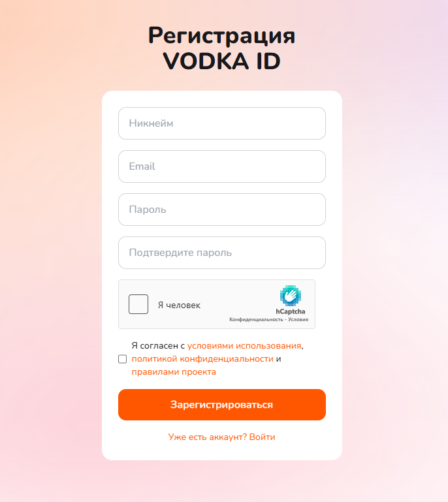Click the 'Я согласен с' label text
448x502 pixels.
[x=159, y=346]
